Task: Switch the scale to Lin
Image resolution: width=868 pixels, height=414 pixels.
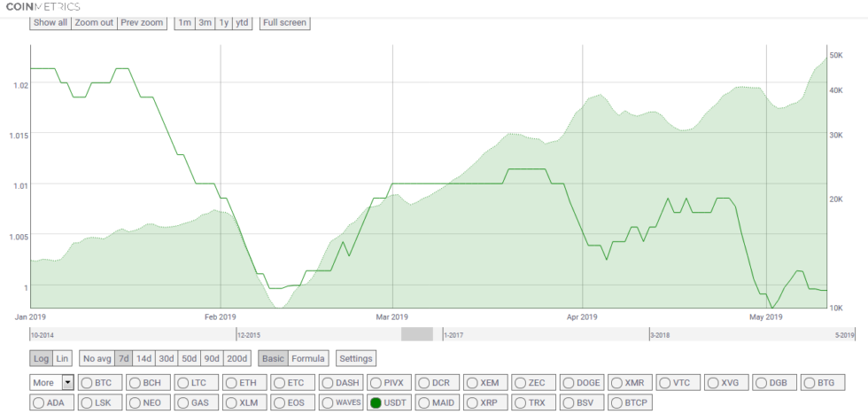Action: click(62, 358)
